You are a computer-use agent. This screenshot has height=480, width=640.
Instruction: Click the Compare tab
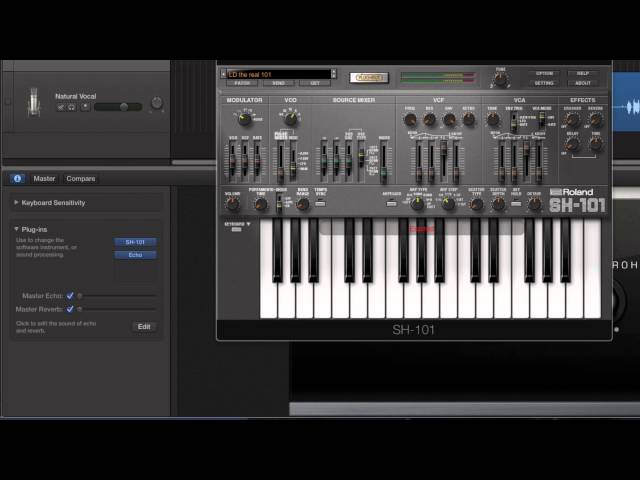(81, 179)
